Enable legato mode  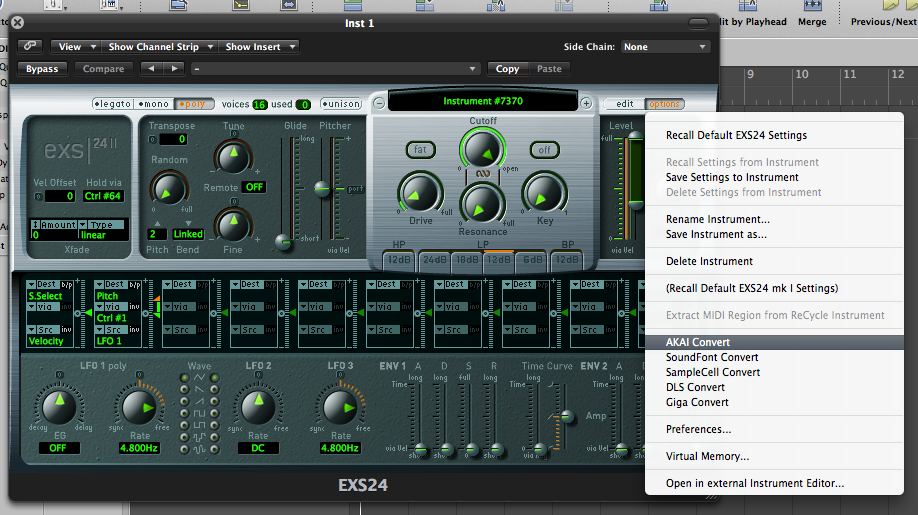point(112,104)
